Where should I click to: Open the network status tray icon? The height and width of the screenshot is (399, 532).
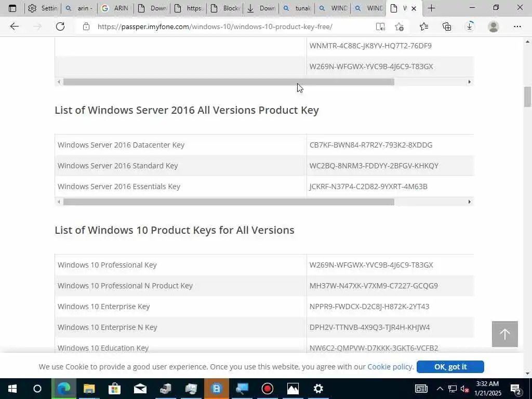[x=453, y=389]
